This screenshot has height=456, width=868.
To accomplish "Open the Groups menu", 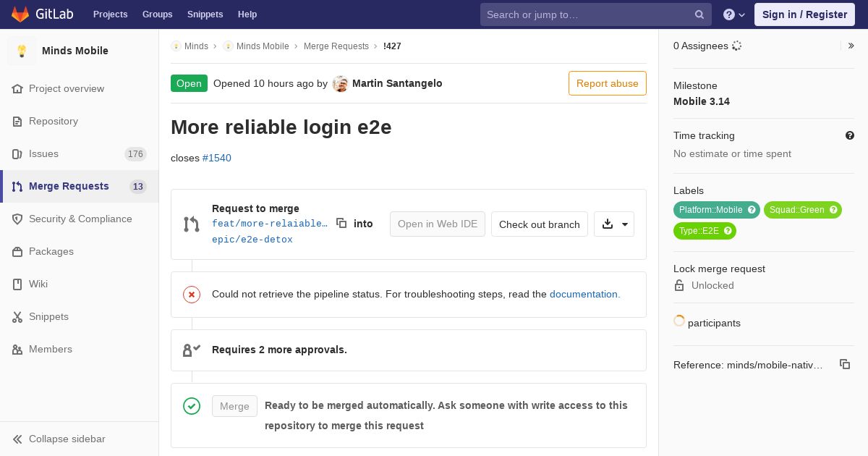I will click(x=157, y=14).
